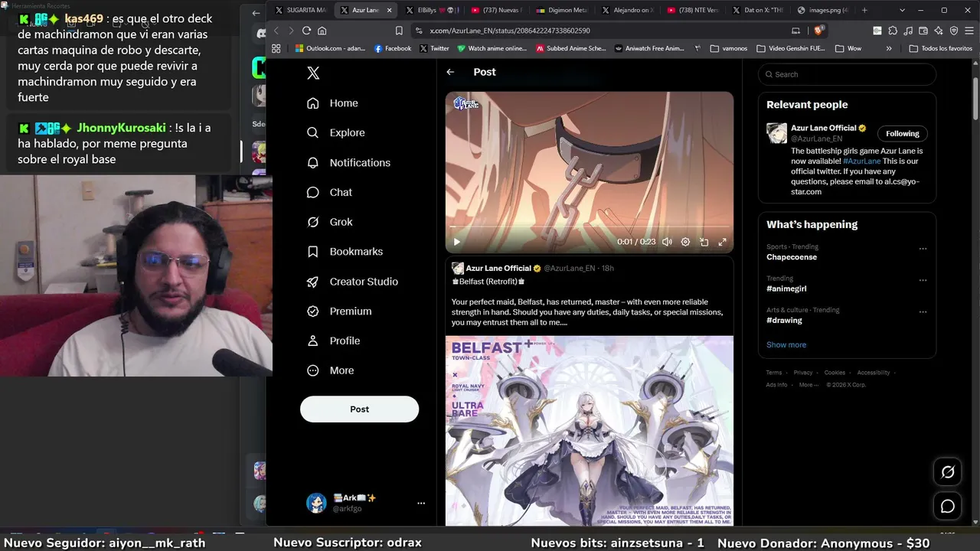Open the More menu in X sidebar
This screenshot has height=551, width=980.
[331, 370]
